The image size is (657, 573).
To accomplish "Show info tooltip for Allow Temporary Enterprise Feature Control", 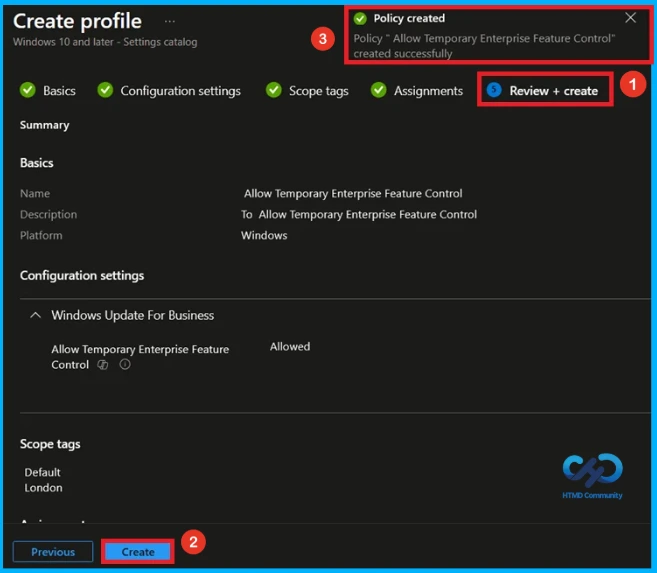I will click(125, 364).
